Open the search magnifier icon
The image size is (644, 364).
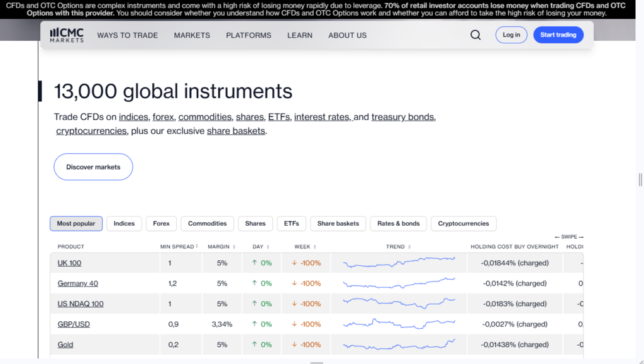coord(475,35)
